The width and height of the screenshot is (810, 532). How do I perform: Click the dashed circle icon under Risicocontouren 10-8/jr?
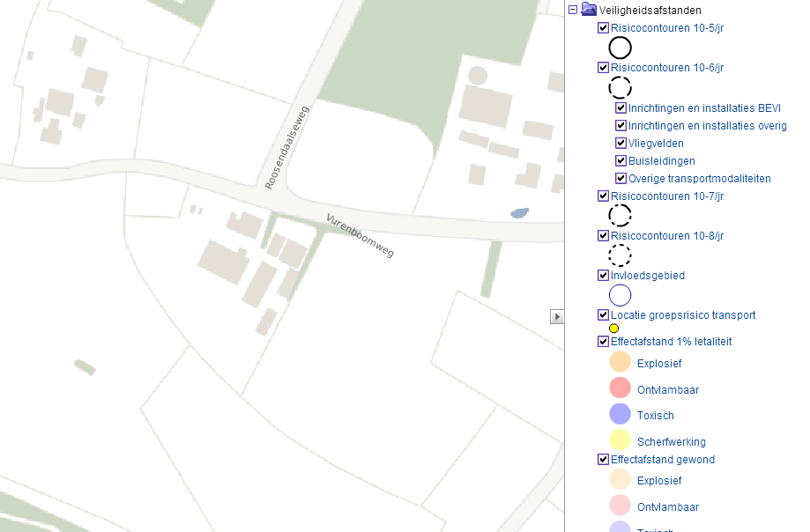pos(620,255)
